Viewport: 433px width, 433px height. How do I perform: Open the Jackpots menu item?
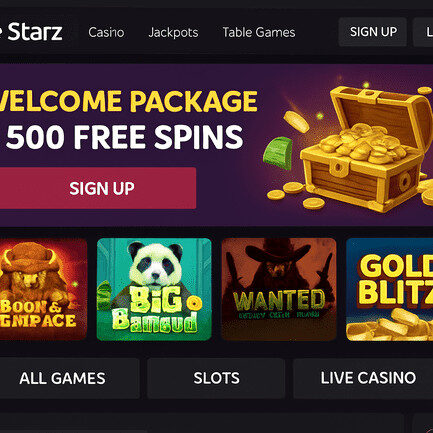tap(173, 32)
